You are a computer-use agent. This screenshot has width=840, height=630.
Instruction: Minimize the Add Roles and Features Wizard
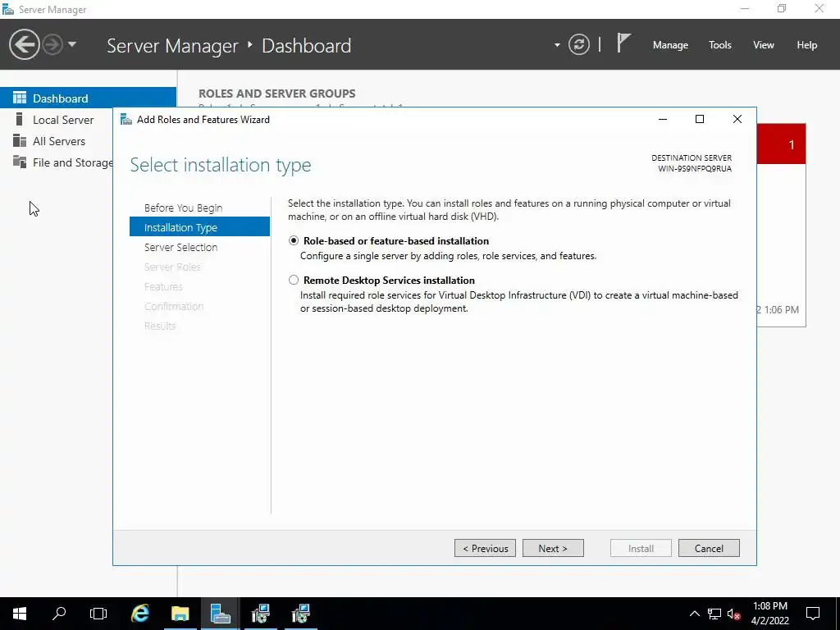663,119
